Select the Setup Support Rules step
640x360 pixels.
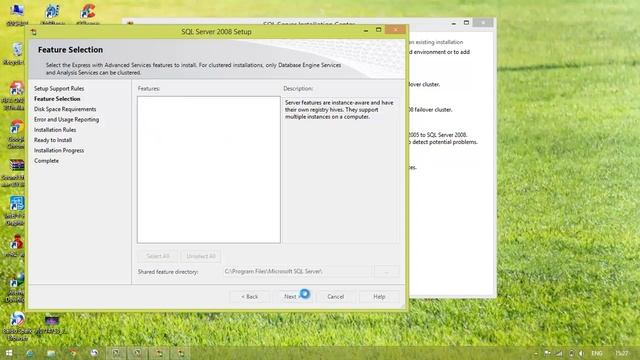coord(59,88)
